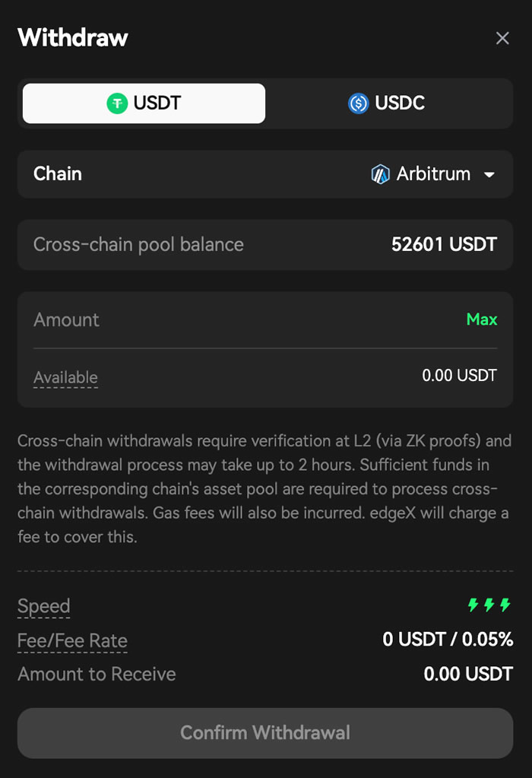Viewport: 532px width, 778px height.
Task: Click the Chain row label
Action: pyautogui.click(x=58, y=173)
